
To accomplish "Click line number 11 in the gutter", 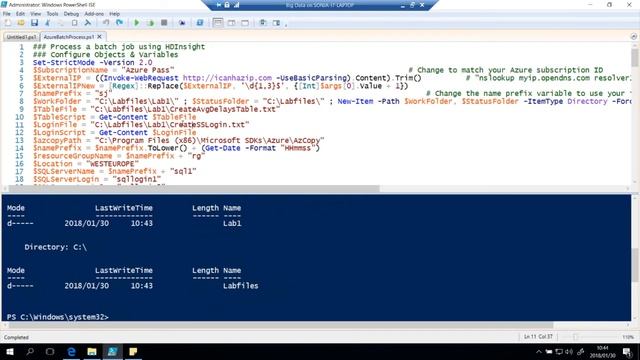I will point(19,124).
